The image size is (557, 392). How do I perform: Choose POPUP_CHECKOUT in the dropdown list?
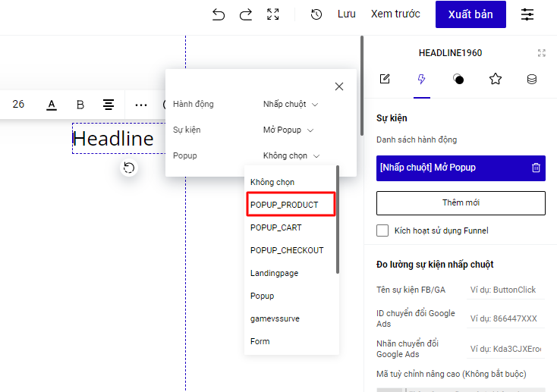[287, 250]
